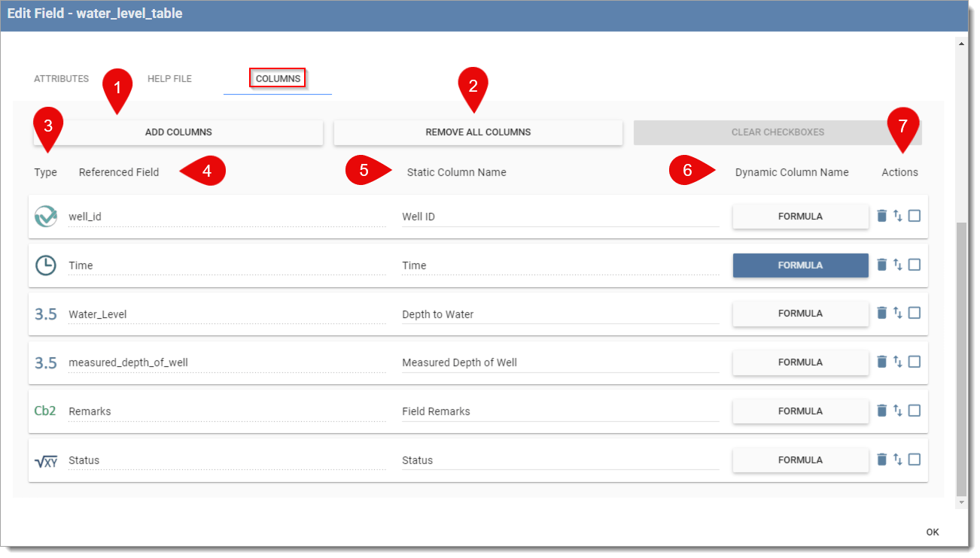This screenshot has height=558, width=980.
Task: Click the Static Column Name header
Action: point(456,172)
